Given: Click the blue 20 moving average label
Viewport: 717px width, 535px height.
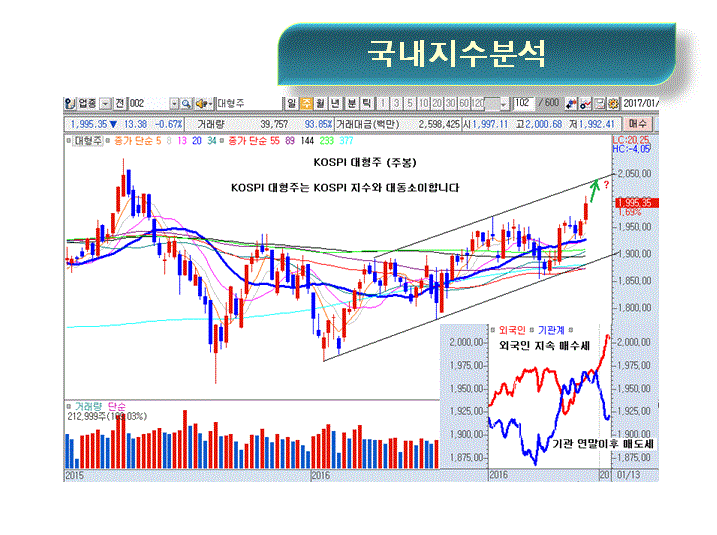Looking at the screenshot, I should click(197, 141).
